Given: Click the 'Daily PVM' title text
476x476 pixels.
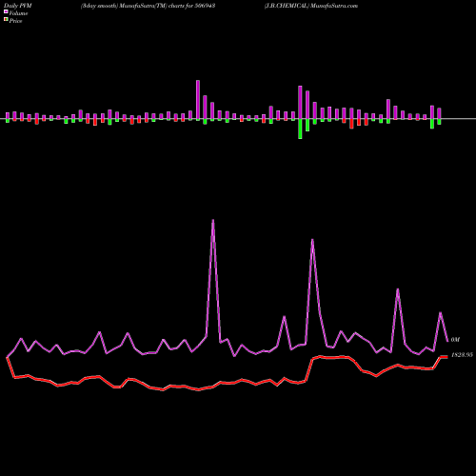Looking at the screenshot, I should tap(18, 6).
